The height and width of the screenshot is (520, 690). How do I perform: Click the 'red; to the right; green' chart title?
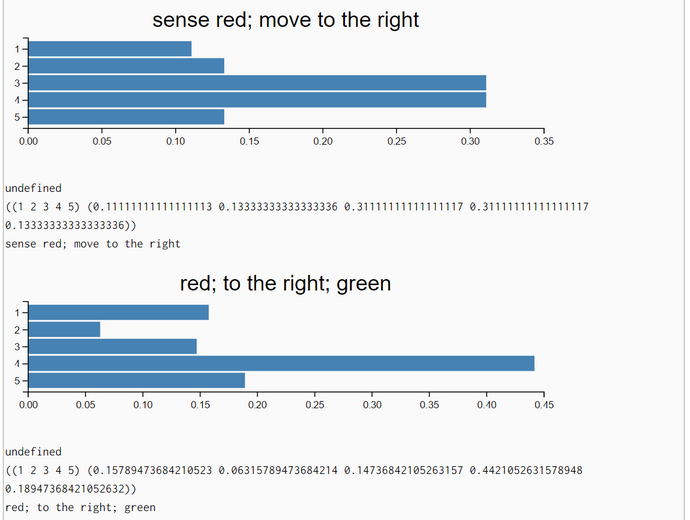tap(285, 283)
